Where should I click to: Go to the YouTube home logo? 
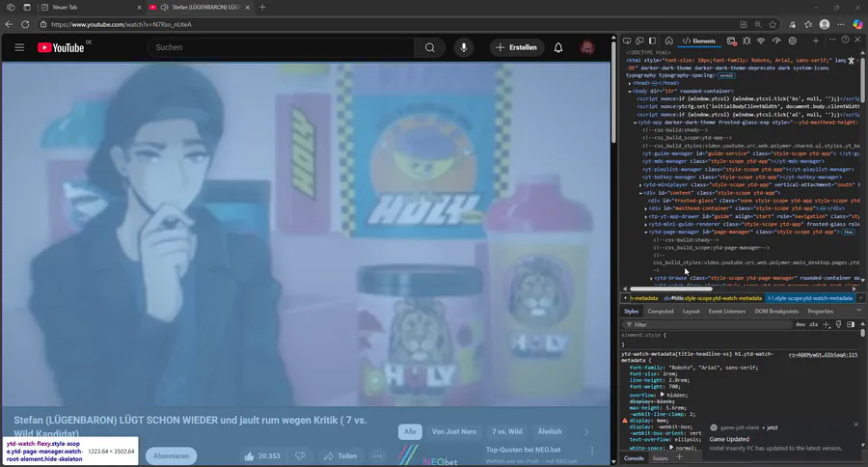point(61,47)
